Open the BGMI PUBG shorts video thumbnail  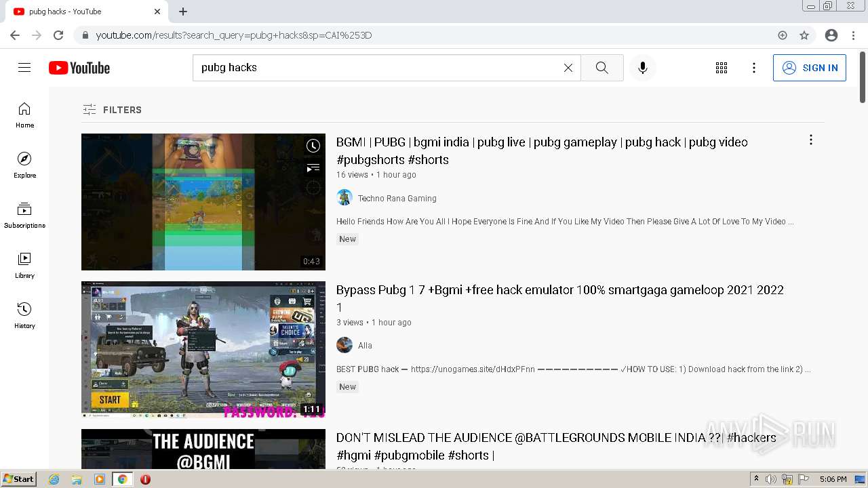[203, 202]
